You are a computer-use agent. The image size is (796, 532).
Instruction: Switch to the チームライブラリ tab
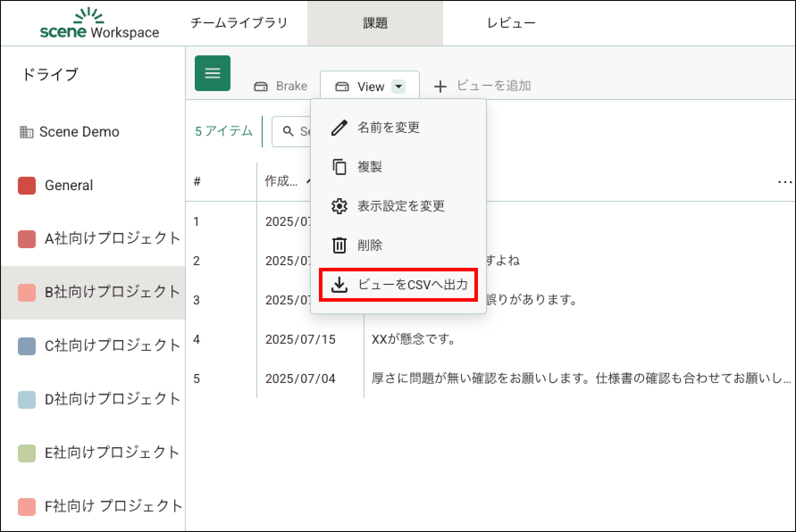coord(239,23)
